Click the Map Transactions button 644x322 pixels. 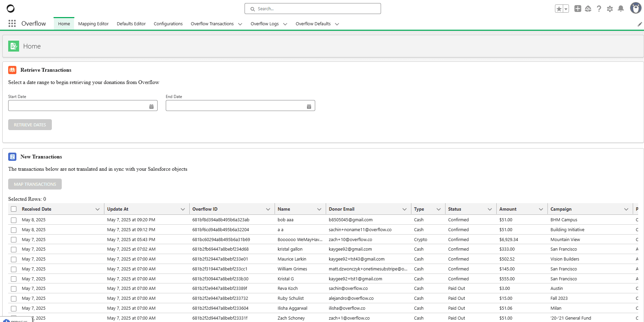click(35, 184)
